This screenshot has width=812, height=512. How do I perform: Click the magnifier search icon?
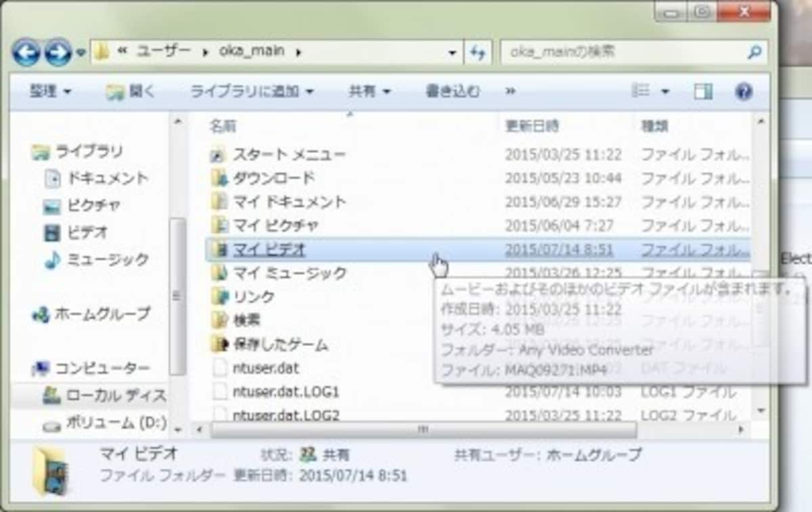click(754, 51)
